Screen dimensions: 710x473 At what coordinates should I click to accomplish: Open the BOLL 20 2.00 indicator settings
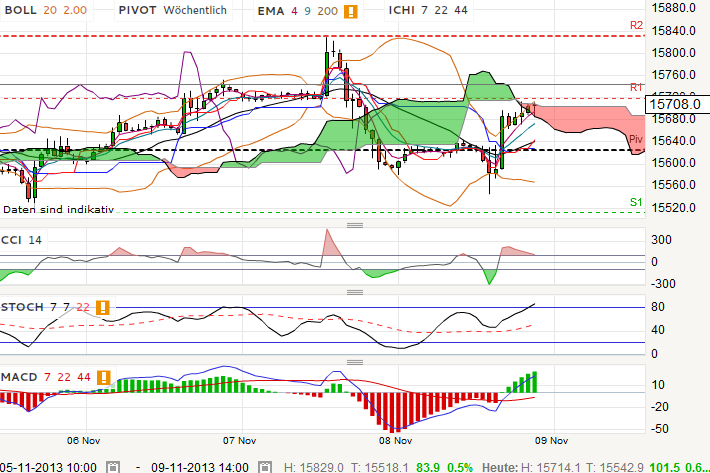(x=46, y=10)
